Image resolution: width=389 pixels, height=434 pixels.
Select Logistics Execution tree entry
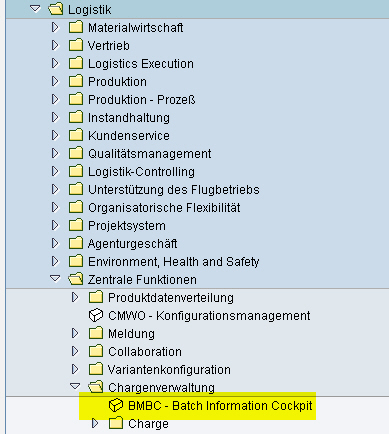click(x=141, y=64)
